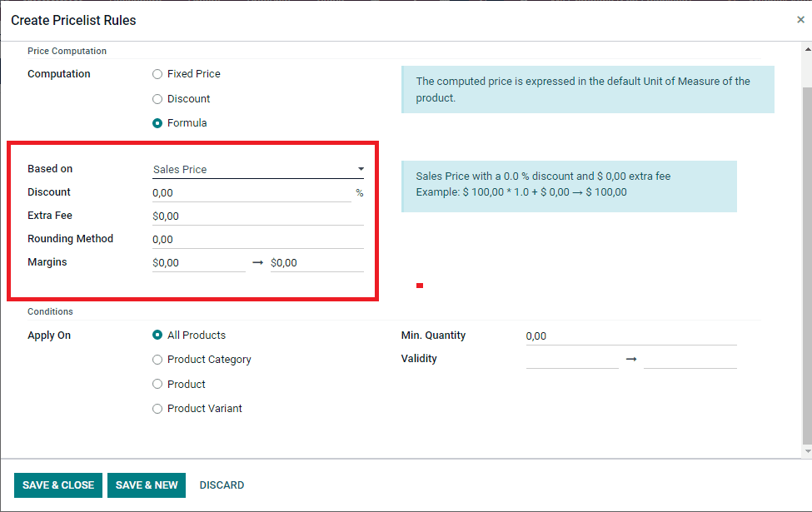The image size is (812, 512).
Task: Click the Rounding Method field
Action: click(x=250, y=238)
